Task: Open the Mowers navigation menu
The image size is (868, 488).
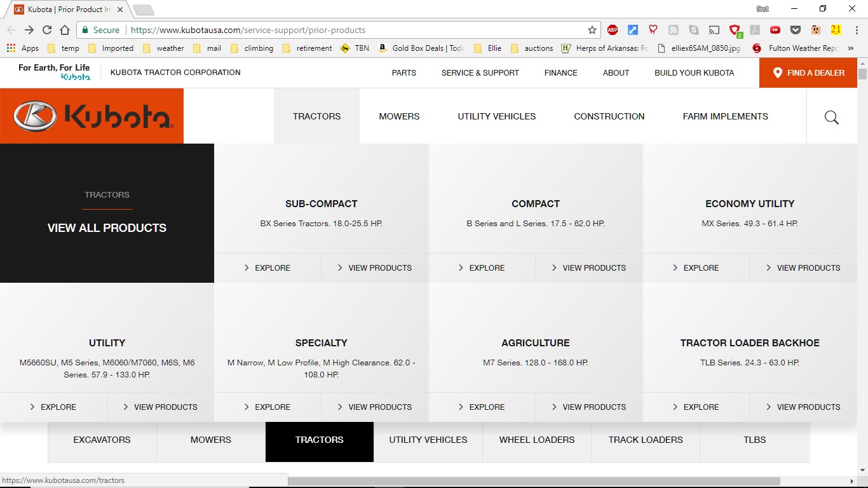Action: (399, 116)
